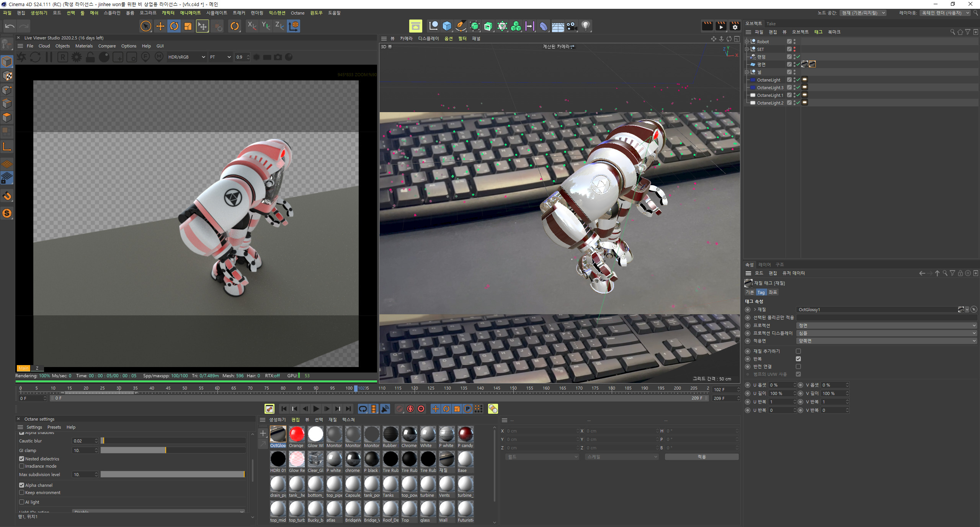Click the Live Viewer pick focus icon

[x=145, y=57]
